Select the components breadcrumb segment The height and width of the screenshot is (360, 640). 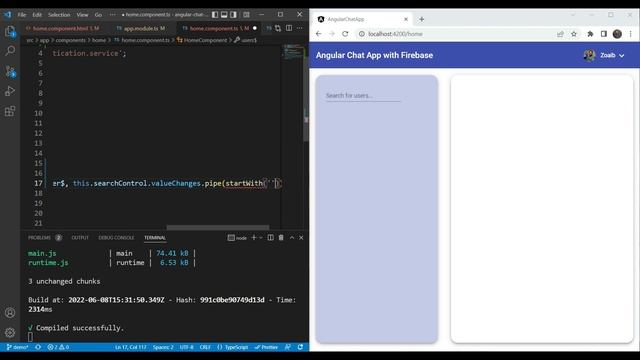(x=70, y=40)
